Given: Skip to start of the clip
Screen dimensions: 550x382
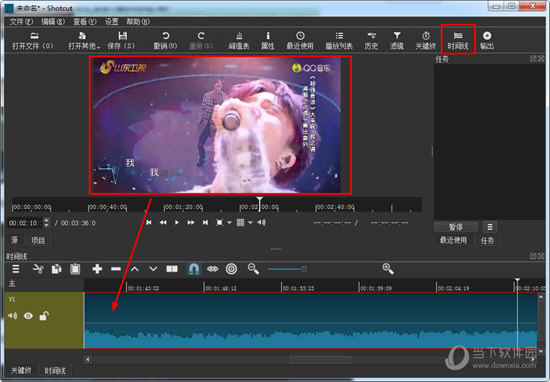Looking at the screenshot, I should point(149,222).
